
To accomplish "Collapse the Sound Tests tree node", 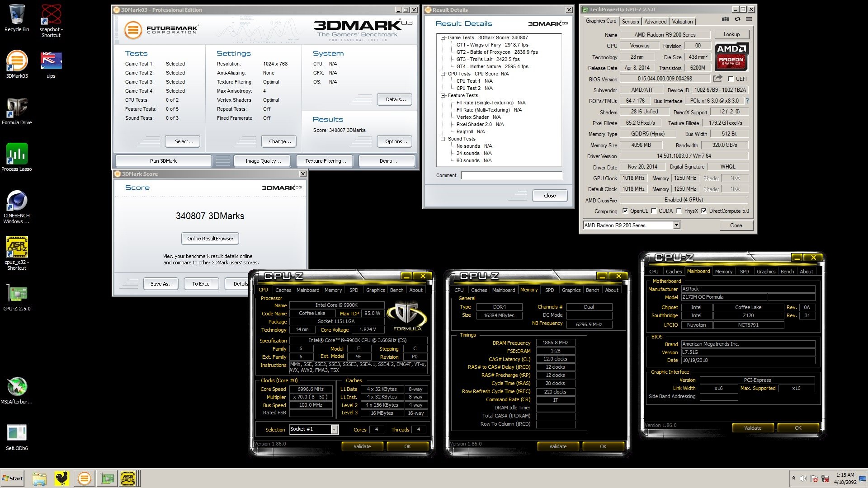I will pos(443,139).
